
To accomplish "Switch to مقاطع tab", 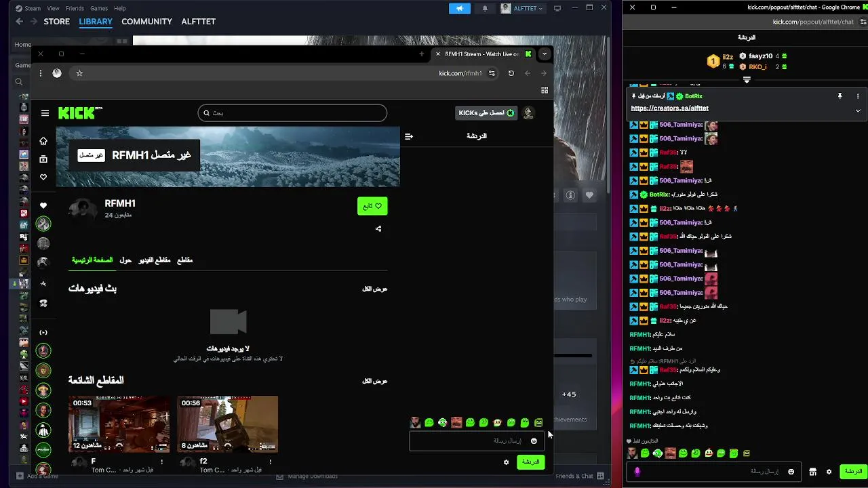I will tap(185, 260).
